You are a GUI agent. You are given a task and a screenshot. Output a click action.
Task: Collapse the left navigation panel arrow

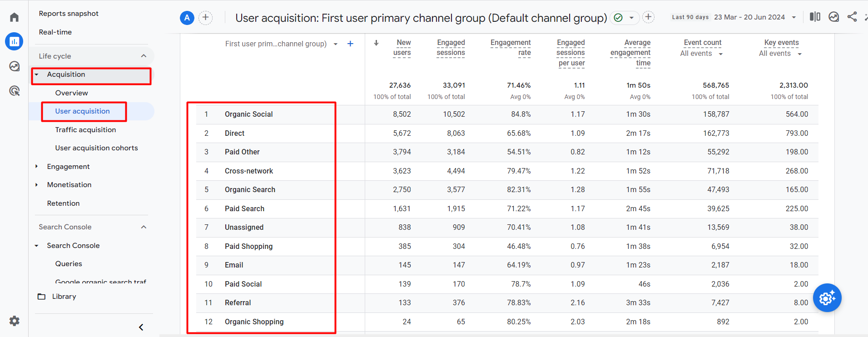[x=141, y=327]
